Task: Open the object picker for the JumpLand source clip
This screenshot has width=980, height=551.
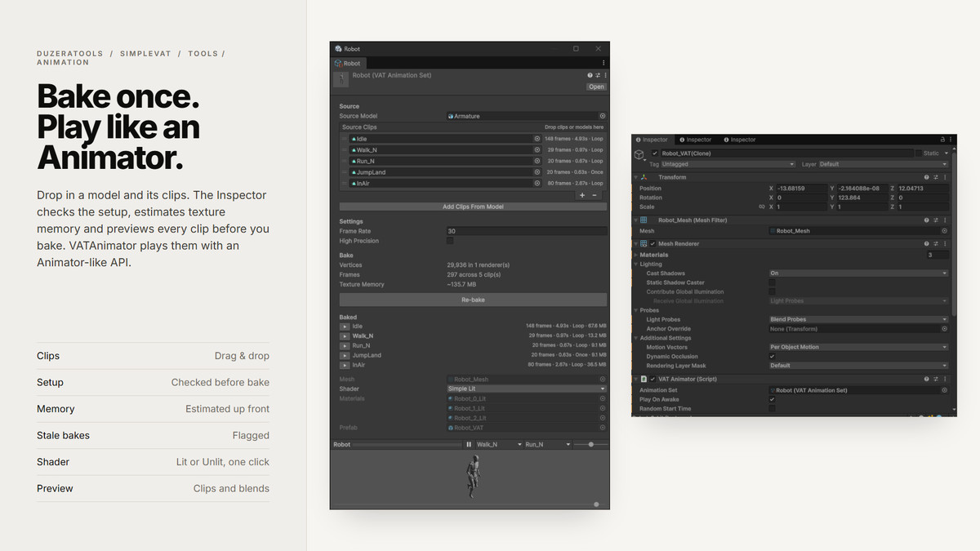Action: 537,172
